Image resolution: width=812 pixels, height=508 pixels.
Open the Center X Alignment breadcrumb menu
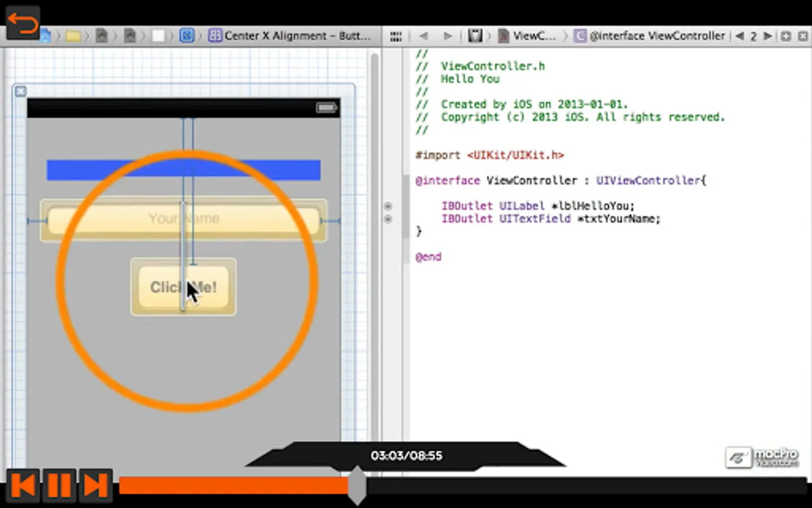pos(299,36)
